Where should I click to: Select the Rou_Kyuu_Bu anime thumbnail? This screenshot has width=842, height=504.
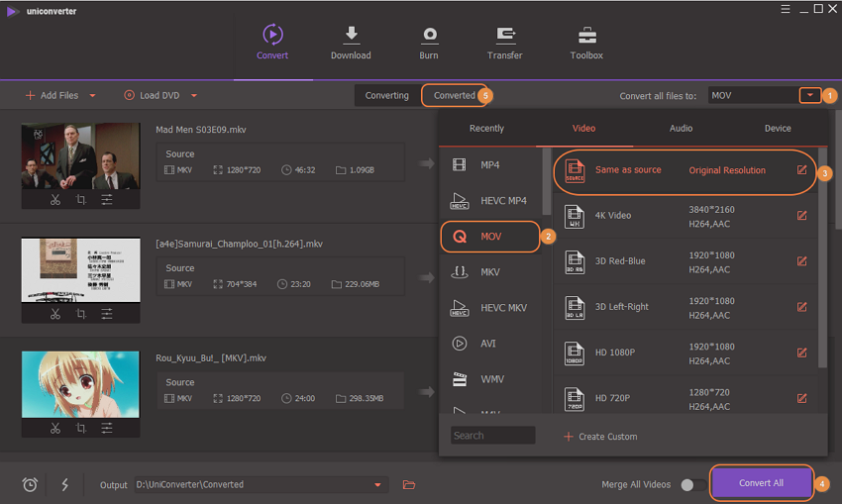(80, 384)
